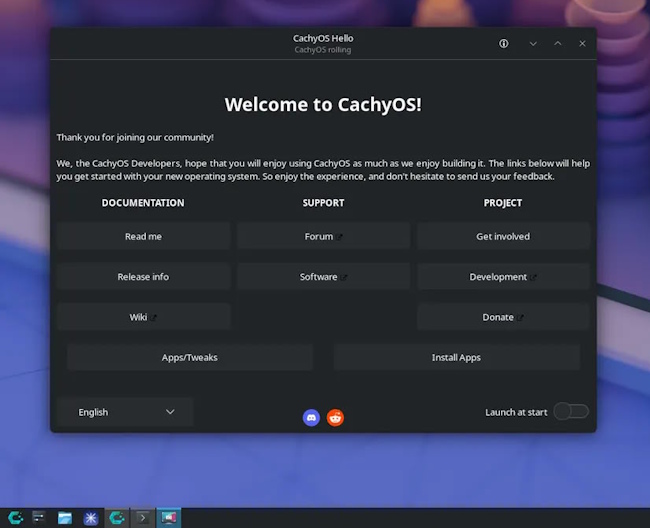This screenshot has height=528, width=650.
Task: Close the CachyOS Hello window
Action: 582,44
